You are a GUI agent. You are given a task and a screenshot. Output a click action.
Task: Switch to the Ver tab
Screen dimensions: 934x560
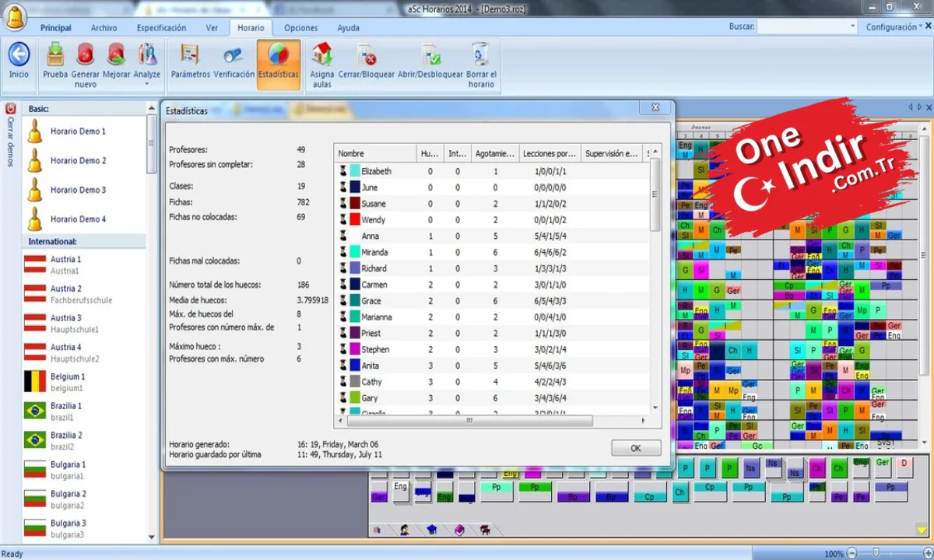coord(212,27)
